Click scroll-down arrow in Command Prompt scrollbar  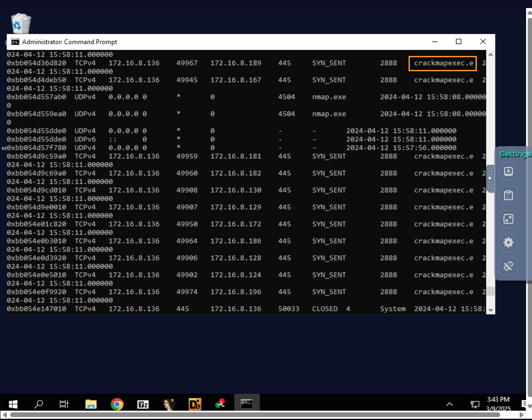[491, 310]
